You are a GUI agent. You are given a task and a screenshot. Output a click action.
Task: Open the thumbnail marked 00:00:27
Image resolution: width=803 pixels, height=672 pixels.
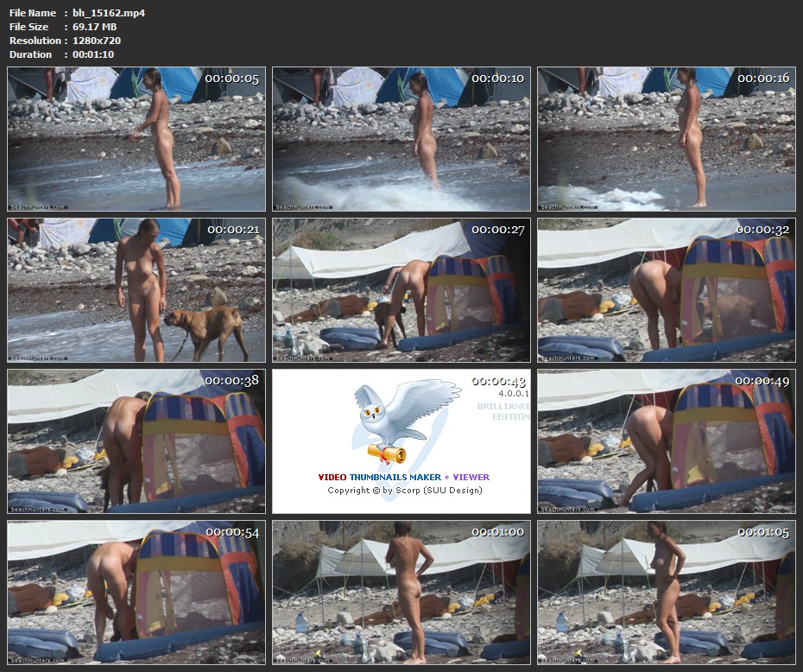point(401,290)
